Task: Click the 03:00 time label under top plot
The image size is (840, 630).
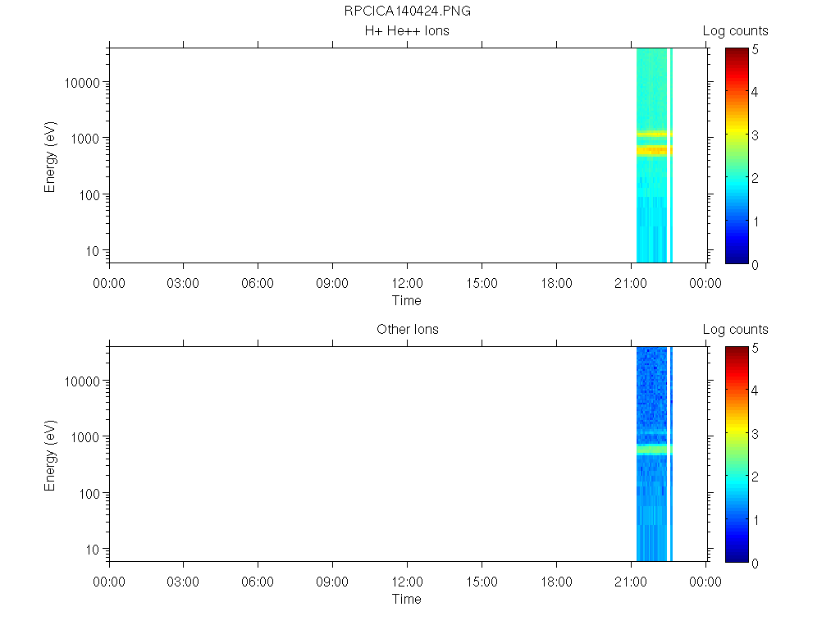Action: [x=183, y=283]
